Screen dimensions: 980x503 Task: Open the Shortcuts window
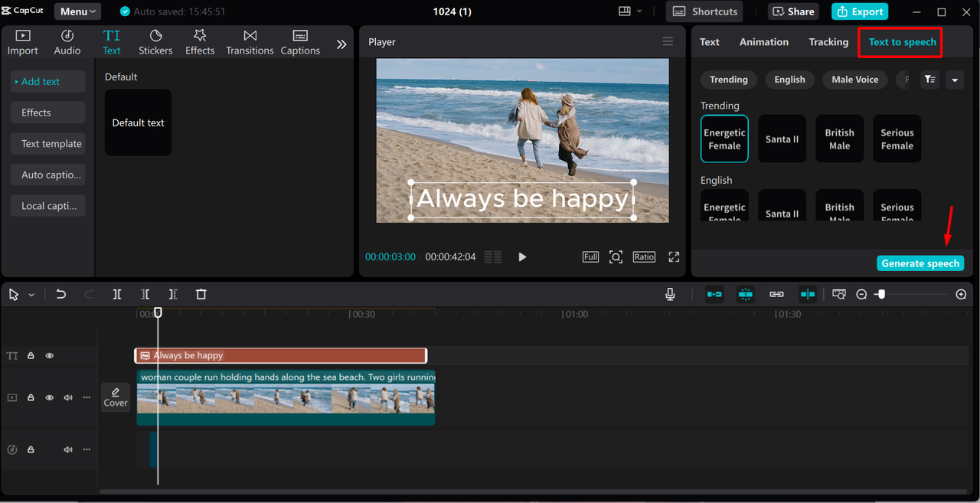click(x=705, y=11)
